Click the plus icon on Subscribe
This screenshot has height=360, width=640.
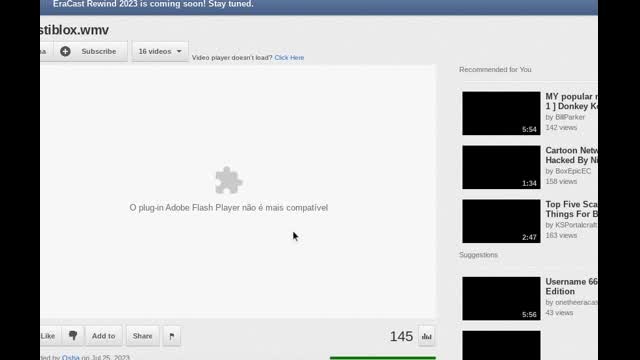tap(65, 51)
